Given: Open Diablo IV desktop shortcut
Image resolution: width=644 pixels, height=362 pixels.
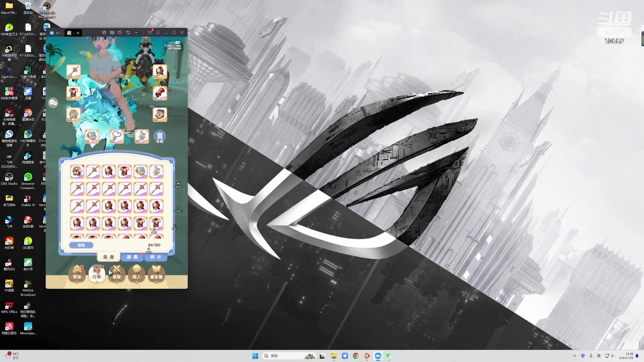Looking at the screenshot, I should coord(28,201).
